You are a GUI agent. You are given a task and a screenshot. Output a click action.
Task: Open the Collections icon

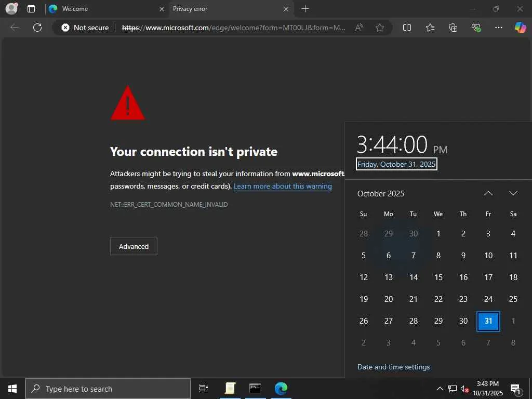[453, 28]
